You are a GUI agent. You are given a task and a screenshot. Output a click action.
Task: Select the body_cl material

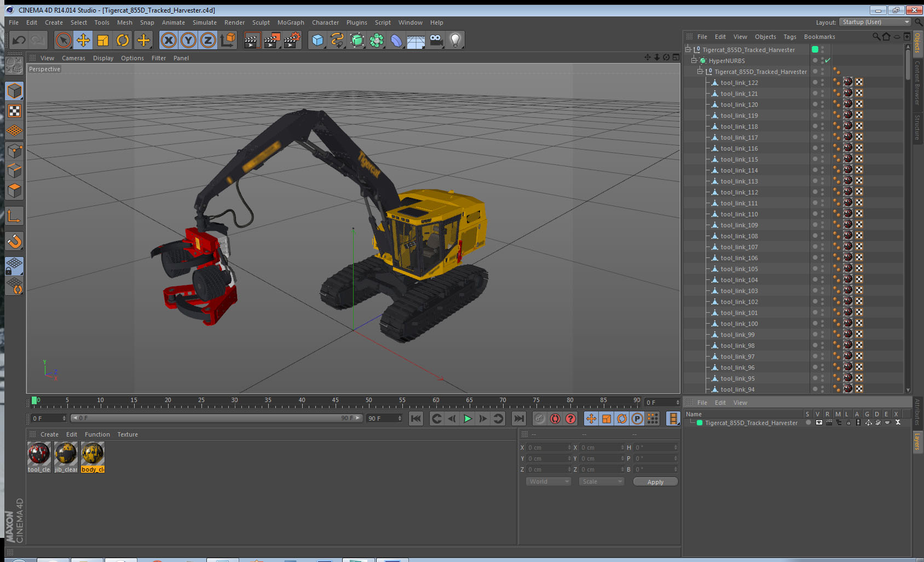[x=93, y=457]
